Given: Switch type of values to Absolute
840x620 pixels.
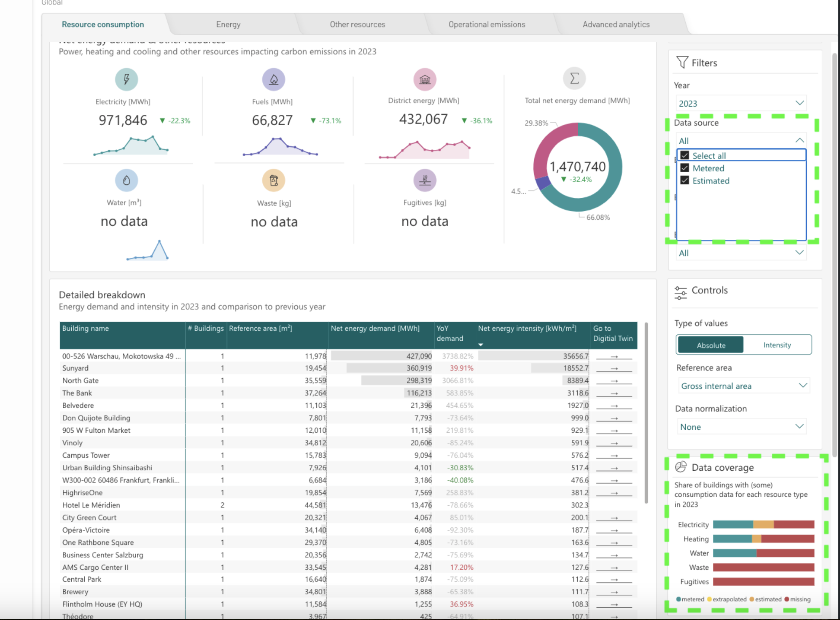Looking at the screenshot, I should tap(711, 345).
